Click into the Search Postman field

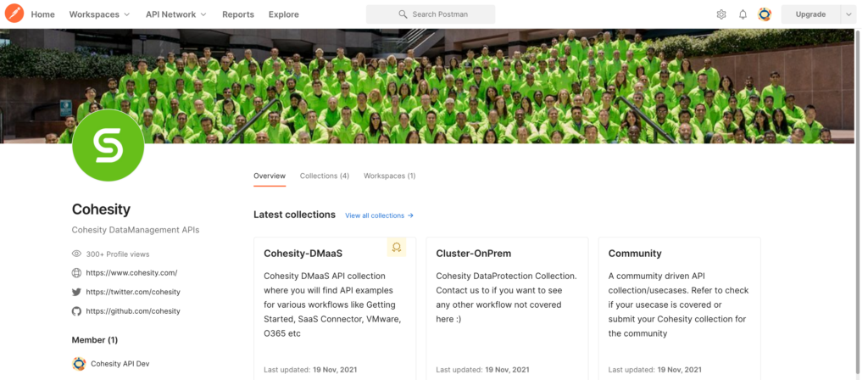tap(431, 14)
